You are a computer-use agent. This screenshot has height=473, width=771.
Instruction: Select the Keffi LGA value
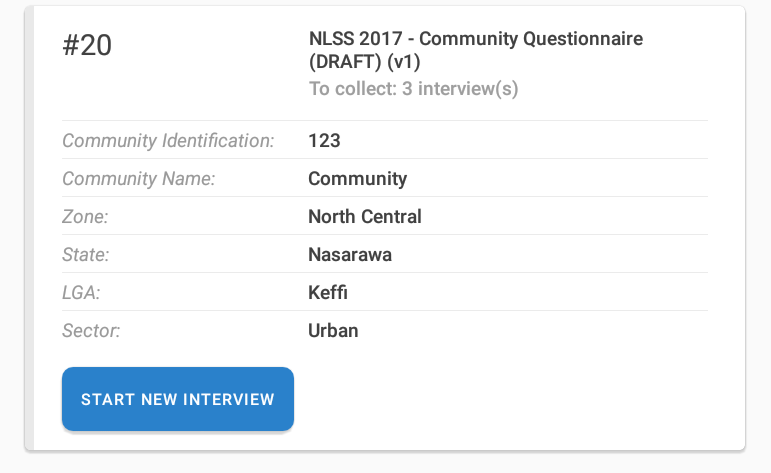click(327, 293)
